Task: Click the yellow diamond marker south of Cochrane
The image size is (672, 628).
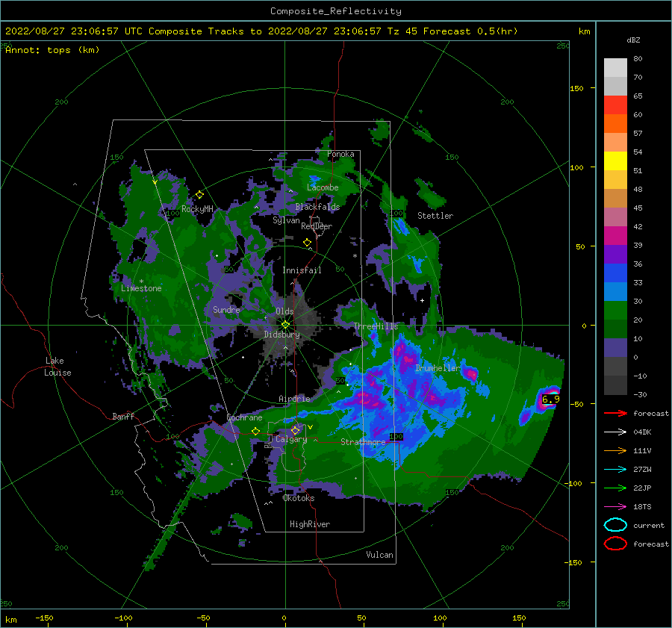Action: [x=256, y=432]
